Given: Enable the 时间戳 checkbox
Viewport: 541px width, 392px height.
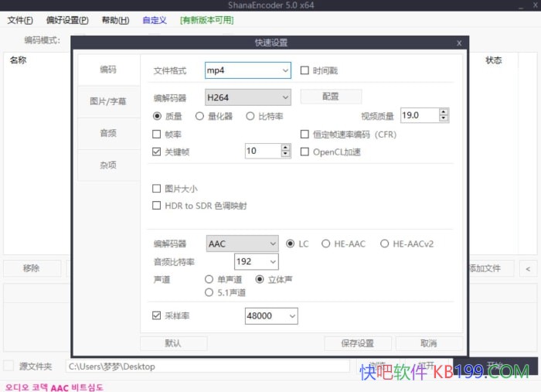Looking at the screenshot, I should pyautogui.click(x=305, y=70).
